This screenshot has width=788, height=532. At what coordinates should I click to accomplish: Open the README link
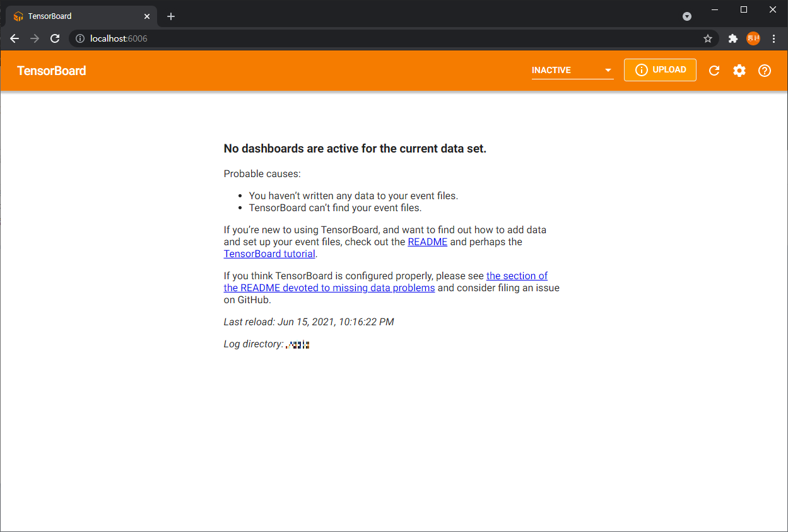[428, 241]
